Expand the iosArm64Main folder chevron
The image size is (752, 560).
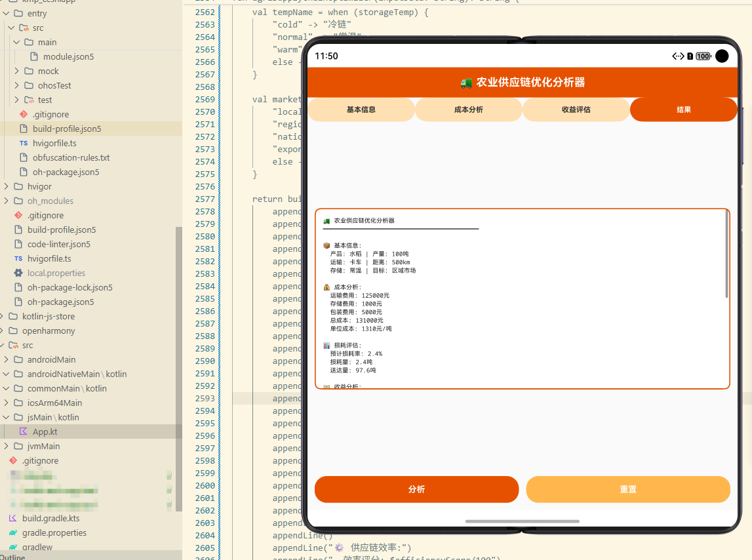7,403
